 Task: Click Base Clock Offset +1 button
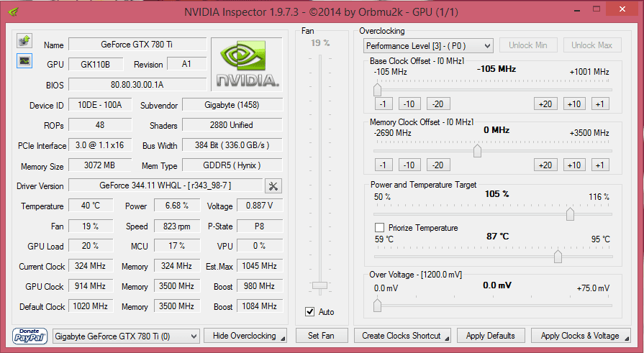(600, 104)
